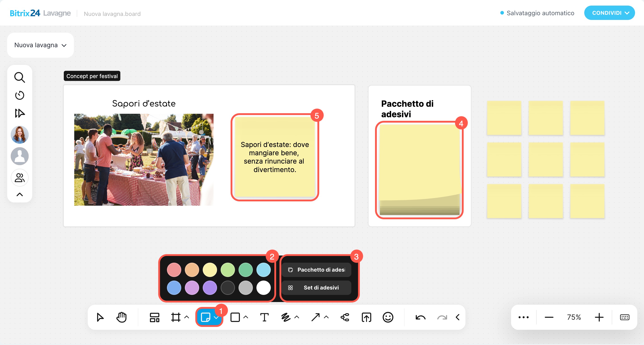Choose Pacchetto di adesivi option
The width and height of the screenshot is (644, 345).
316,270
